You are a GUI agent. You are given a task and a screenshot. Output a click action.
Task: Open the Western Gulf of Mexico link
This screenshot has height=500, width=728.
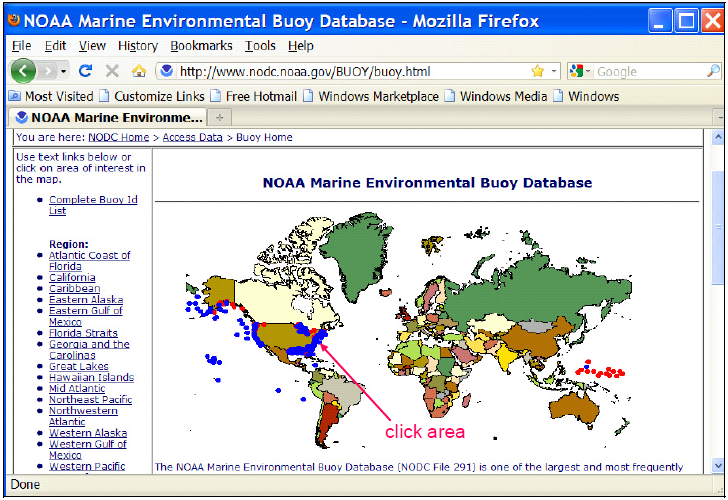tap(88, 449)
